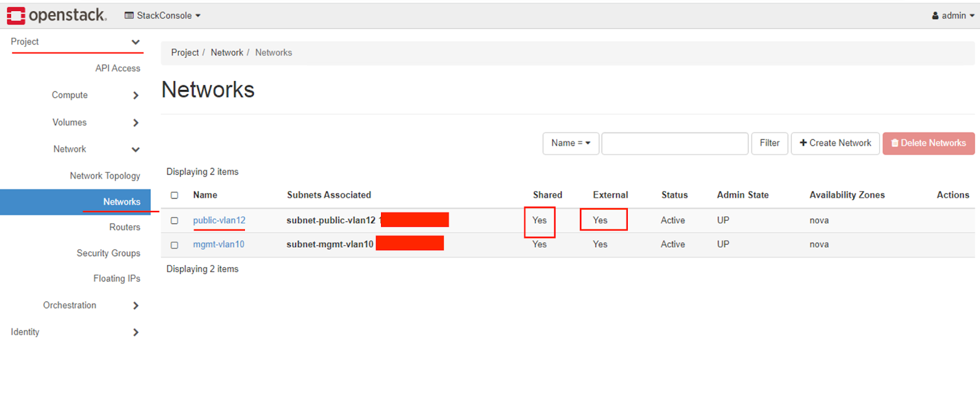Open the admin user menu
This screenshot has height=412, width=980.
953,15
